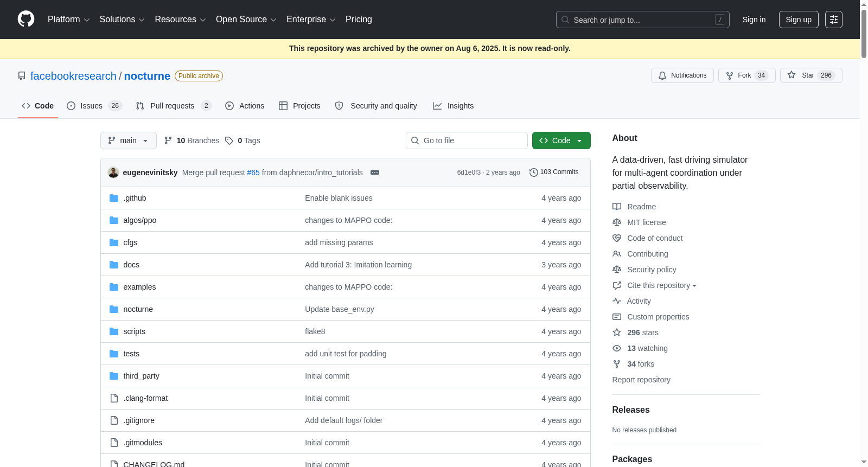Expand the commit message ellipsis icon
The height and width of the screenshot is (467, 868).
[375, 172]
